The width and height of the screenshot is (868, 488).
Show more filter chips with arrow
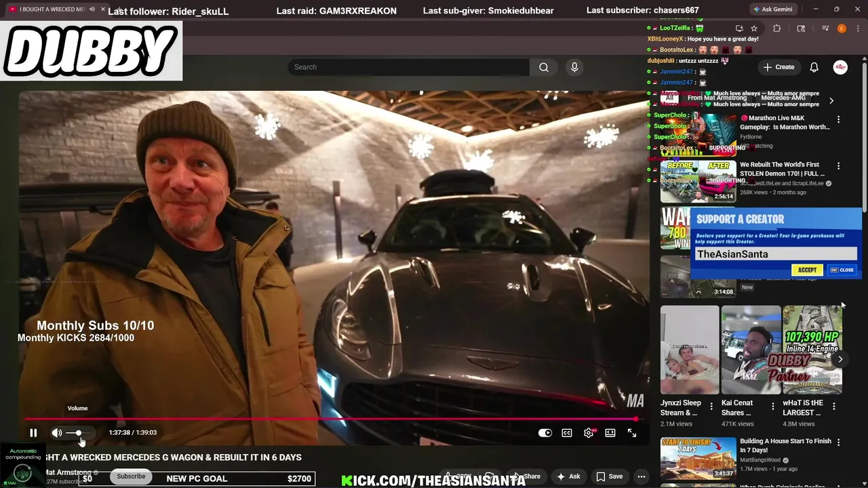831,101
